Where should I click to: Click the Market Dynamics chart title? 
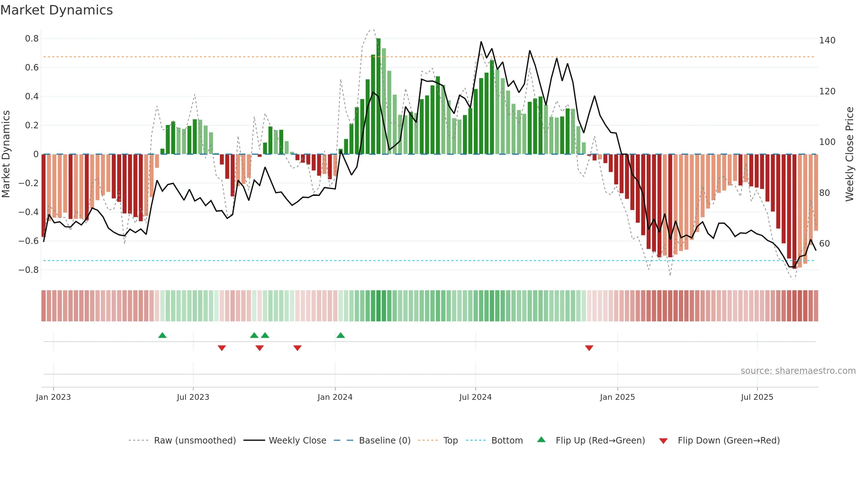tap(57, 10)
